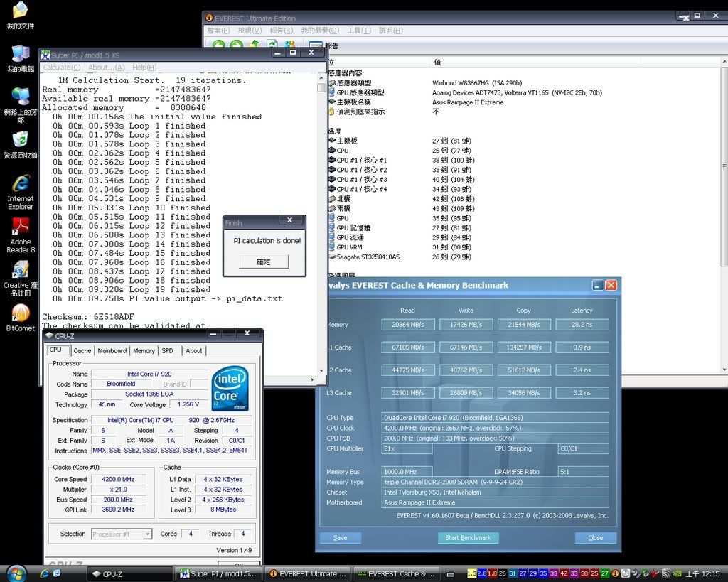Image resolution: width=728 pixels, height=582 pixels.
Task: Click the Super PI vertical scrollbar down arrow
Action: [322, 370]
